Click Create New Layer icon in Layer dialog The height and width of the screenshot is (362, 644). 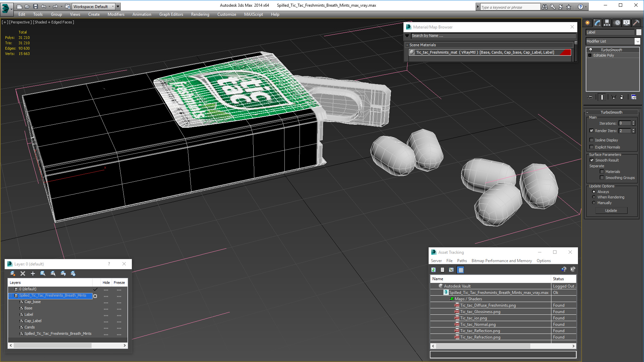point(13,274)
